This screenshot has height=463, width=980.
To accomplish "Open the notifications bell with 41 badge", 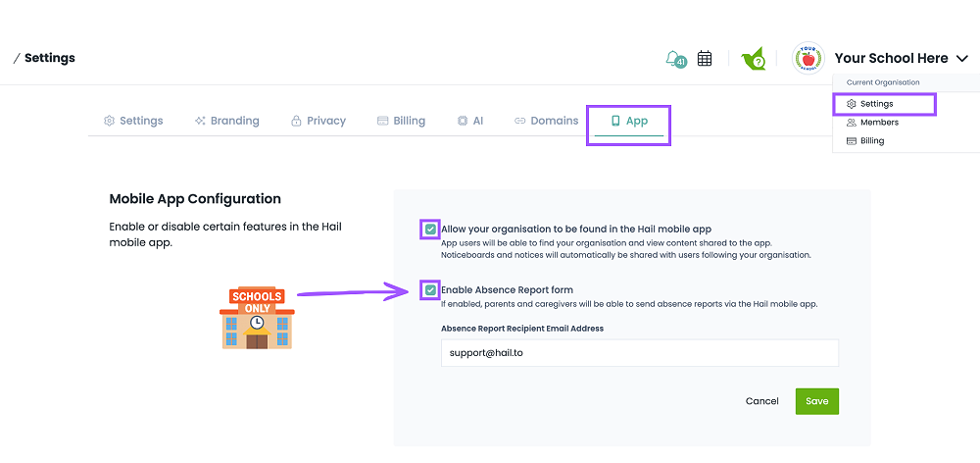I will [675, 59].
